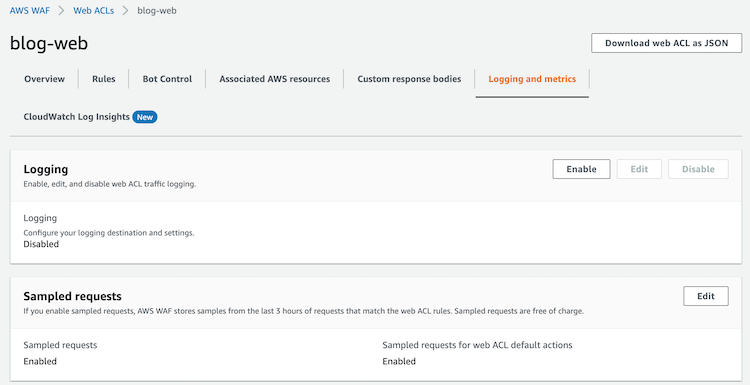This screenshot has height=385, width=750.
Task: Edit the Sampled requests settings
Action: 706,296
